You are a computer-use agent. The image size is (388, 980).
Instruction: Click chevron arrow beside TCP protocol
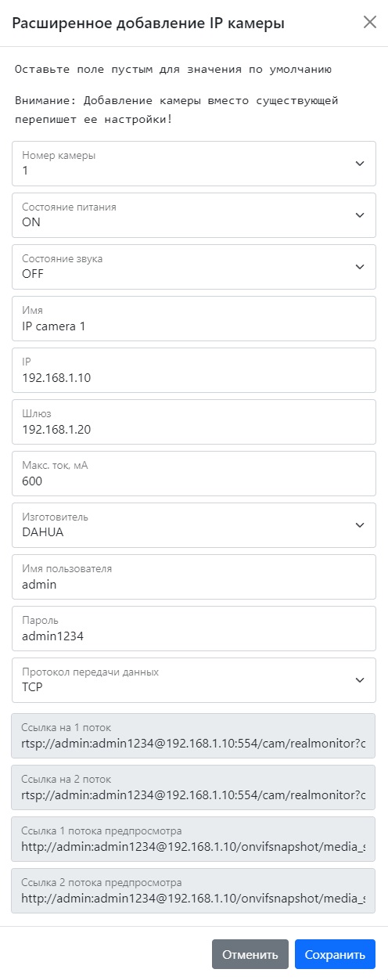pyautogui.click(x=360, y=680)
